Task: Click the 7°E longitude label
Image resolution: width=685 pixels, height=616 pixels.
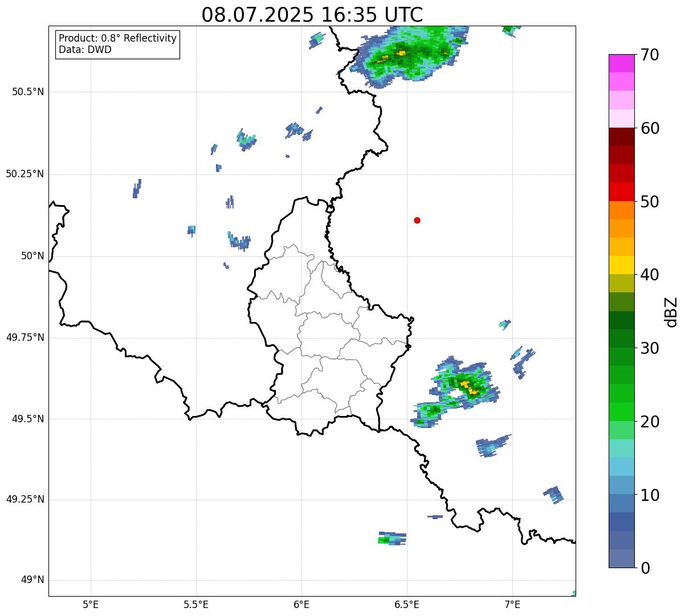Action: 512,604
